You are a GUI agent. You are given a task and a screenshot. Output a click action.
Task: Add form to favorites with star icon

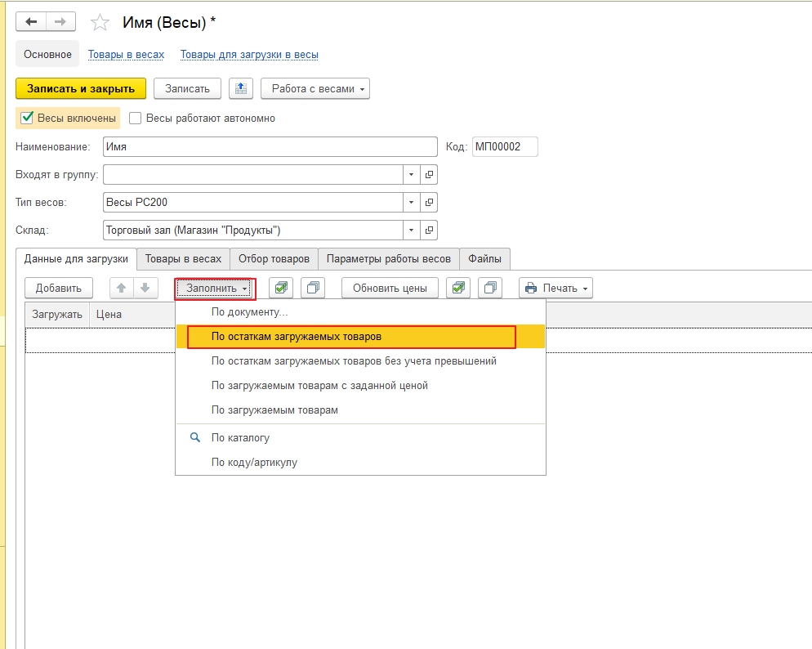100,23
